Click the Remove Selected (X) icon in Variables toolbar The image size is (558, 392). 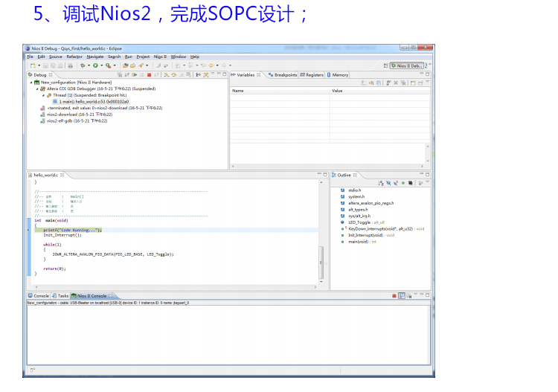395,83
